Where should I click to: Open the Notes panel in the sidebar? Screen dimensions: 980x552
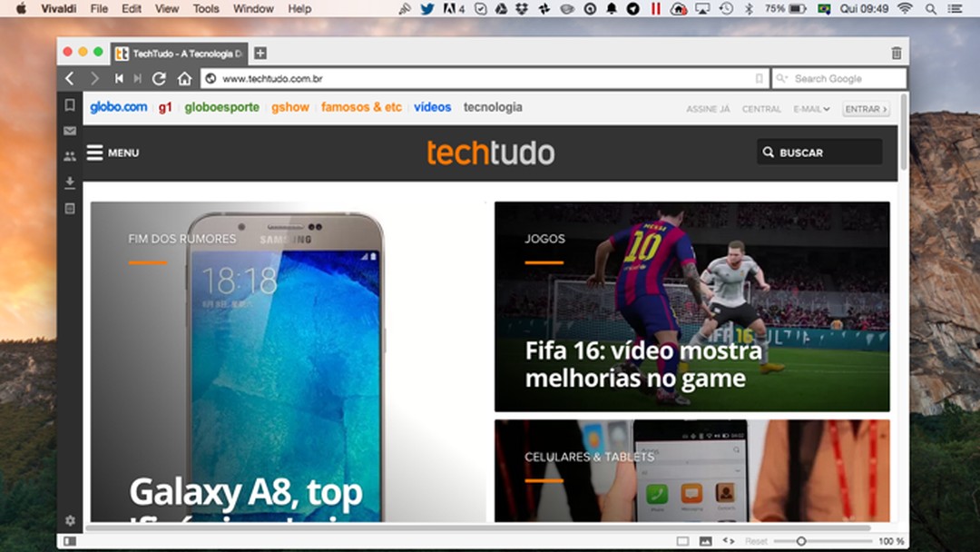[70, 208]
